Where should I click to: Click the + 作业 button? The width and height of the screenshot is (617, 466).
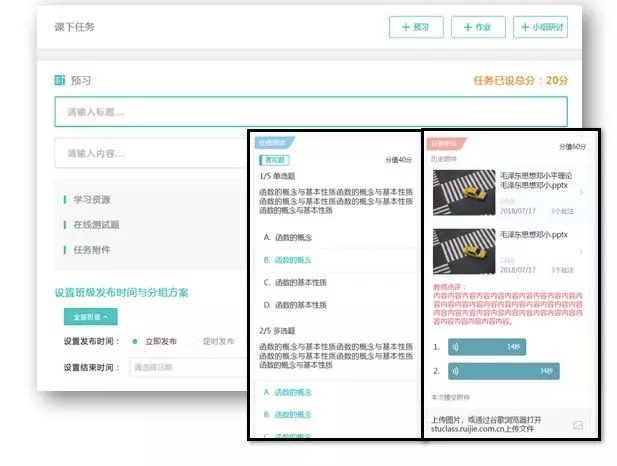click(477, 27)
